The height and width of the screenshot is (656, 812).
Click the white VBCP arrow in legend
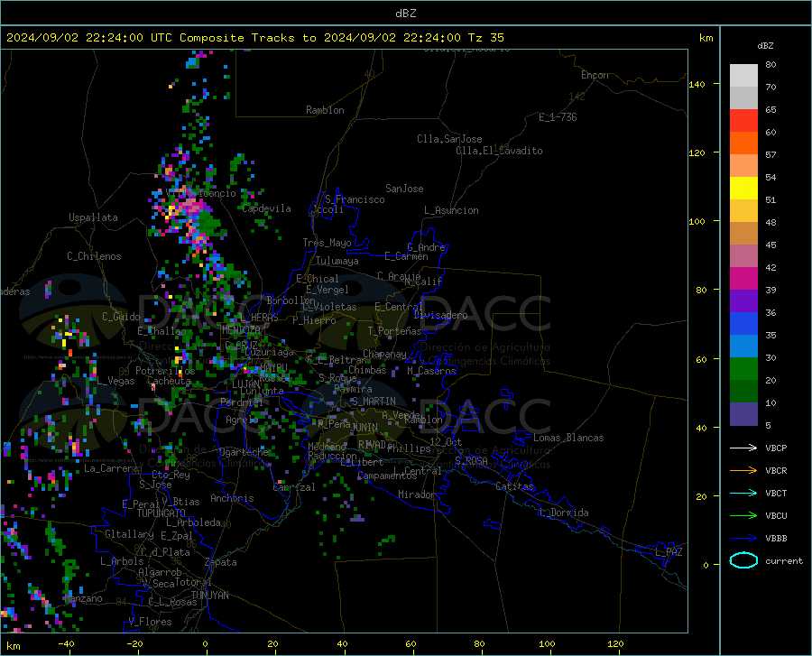pos(743,448)
